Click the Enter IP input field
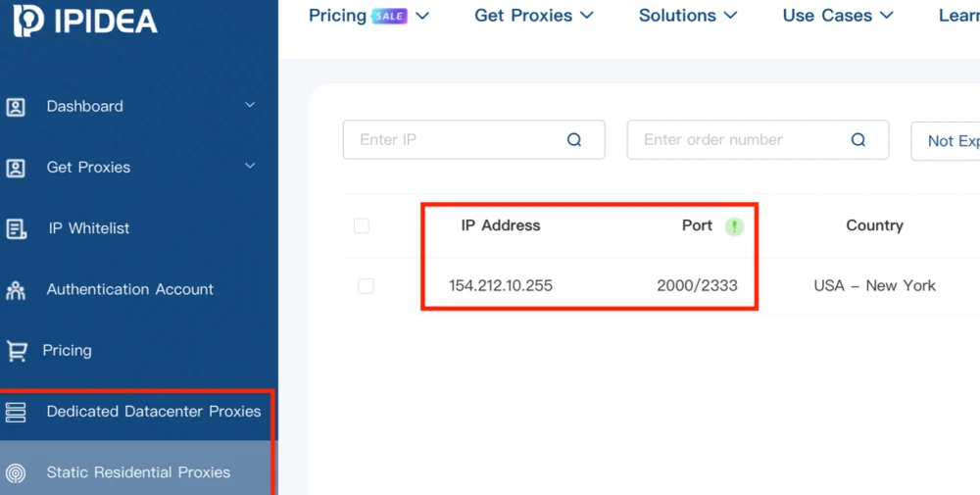The height and width of the screenshot is (495, 980). (x=456, y=140)
